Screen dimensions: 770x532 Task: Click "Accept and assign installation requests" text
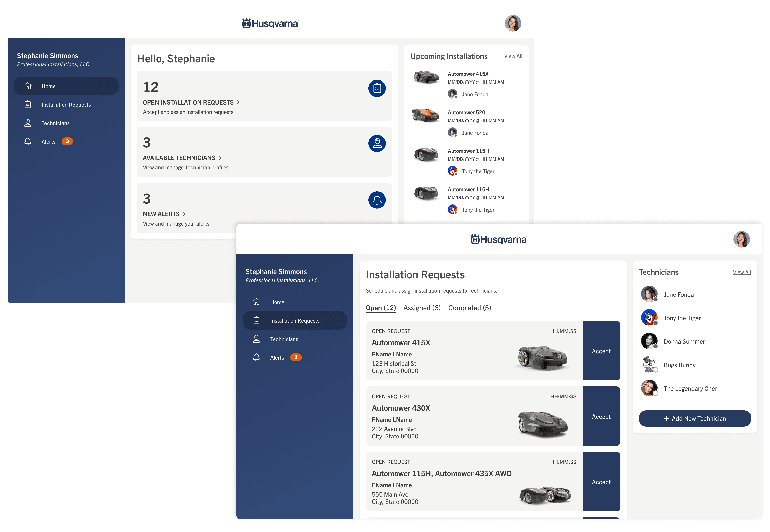pos(188,112)
